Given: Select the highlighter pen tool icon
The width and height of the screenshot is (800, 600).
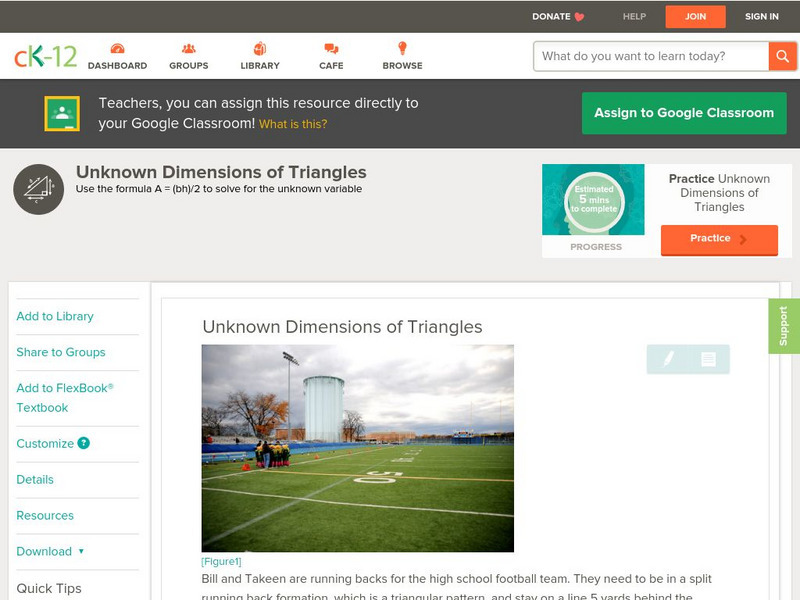Looking at the screenshot, I should point(668,359).
